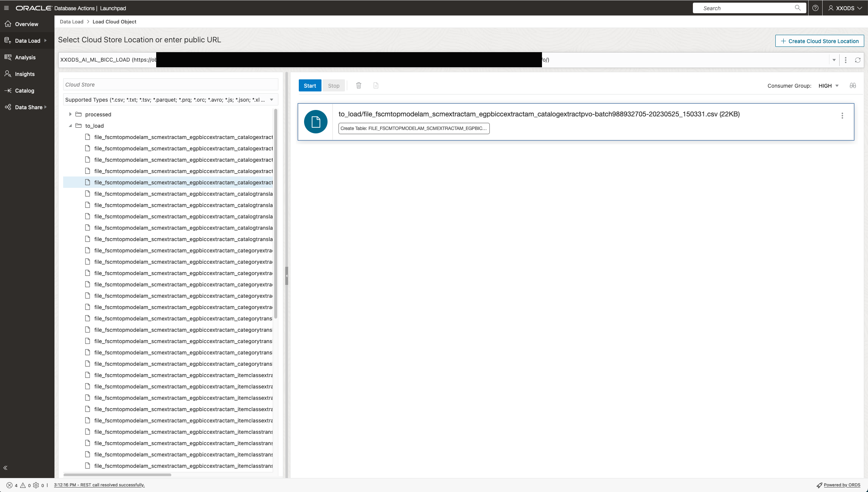Screen dimensions: 868x492
Task: Open the SQL view of the load job
Action: point(376,85)
